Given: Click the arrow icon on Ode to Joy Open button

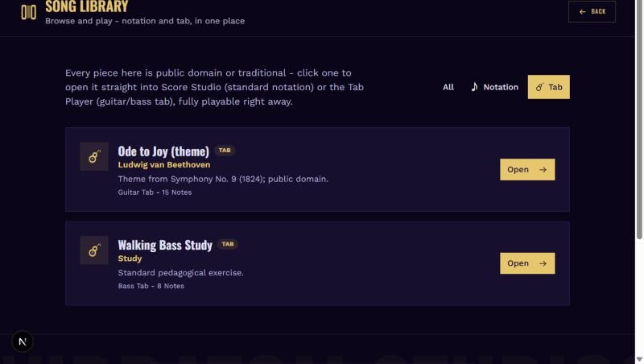Looking at the screenshot, I should pyautogui.click(x=543, y=170).
